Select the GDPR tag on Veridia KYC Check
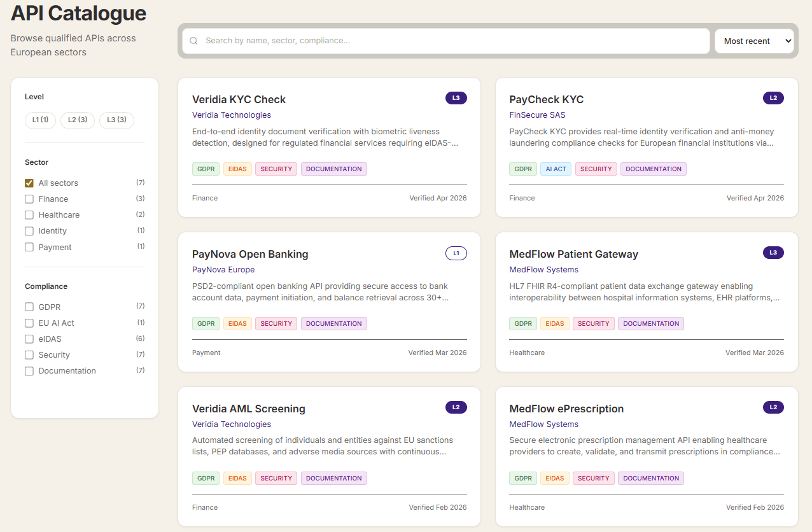Viewport: 812px width, 532px height. coord(206,169)
